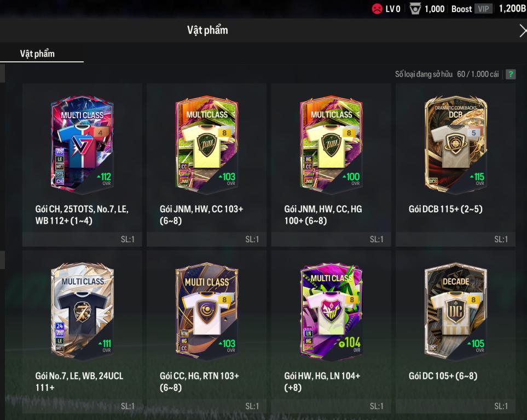Open the DCB 115 OVR pack card
Viewport: 527px width, 420px height.
(x=455, y=145)
